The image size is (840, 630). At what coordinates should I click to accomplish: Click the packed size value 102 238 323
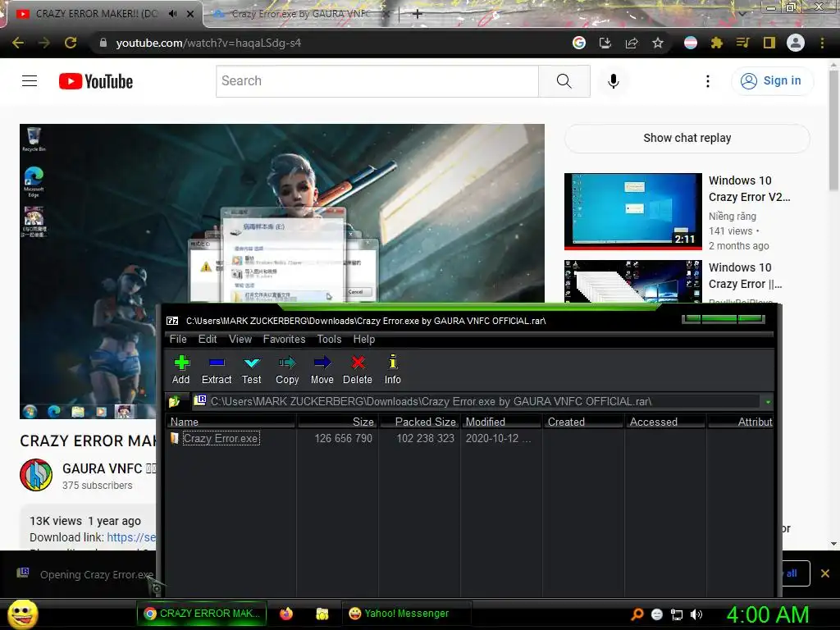point(426,438)
